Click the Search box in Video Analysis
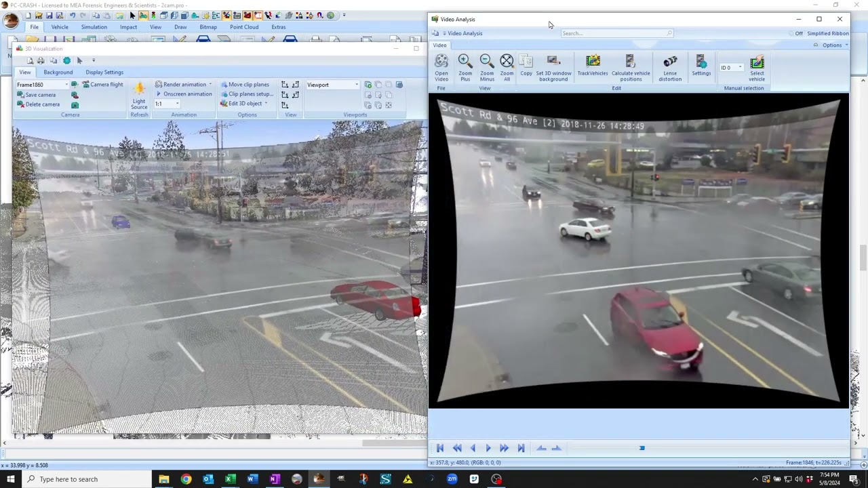Screen dimensions: 868x488 617,33
